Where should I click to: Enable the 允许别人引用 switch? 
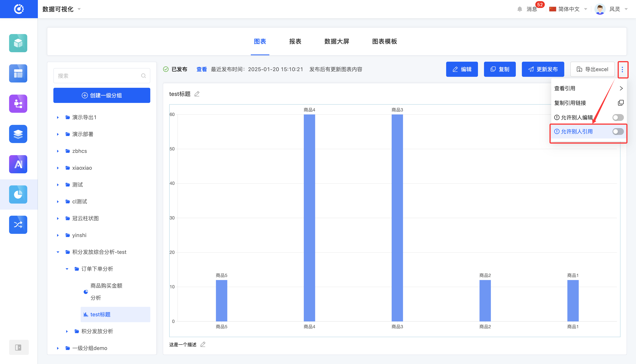[618, 131]
